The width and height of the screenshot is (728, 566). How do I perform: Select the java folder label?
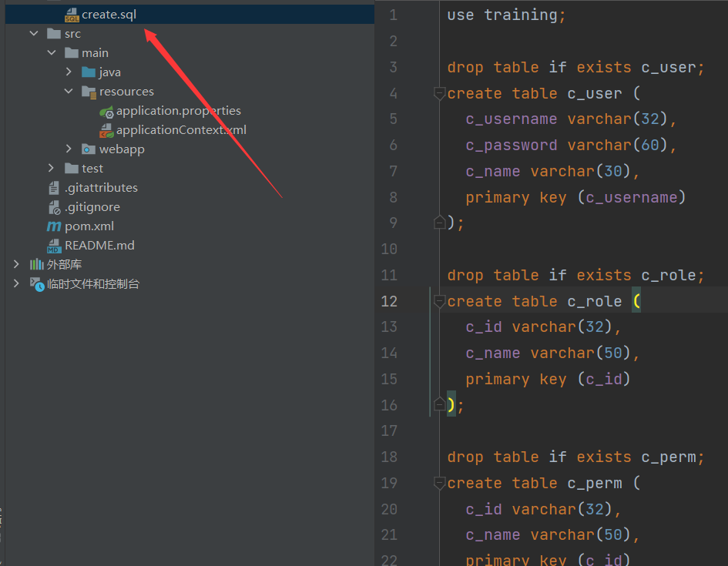[109, 72]
